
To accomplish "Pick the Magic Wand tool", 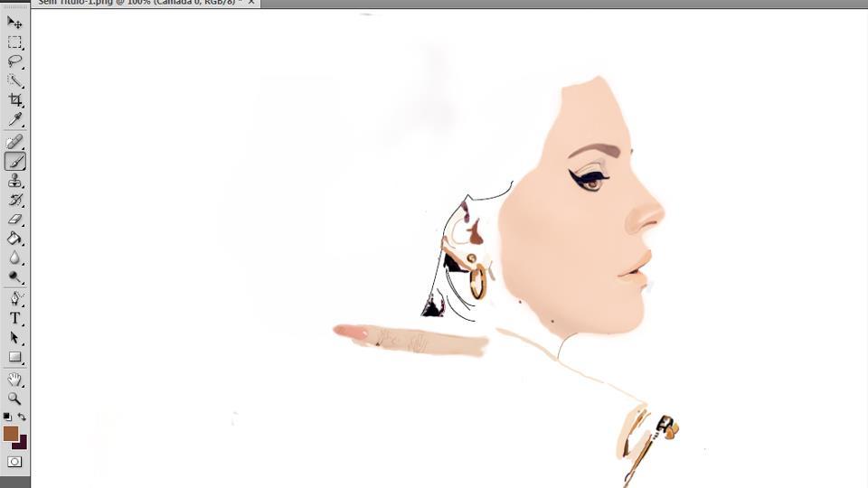I will coord(14,81).
